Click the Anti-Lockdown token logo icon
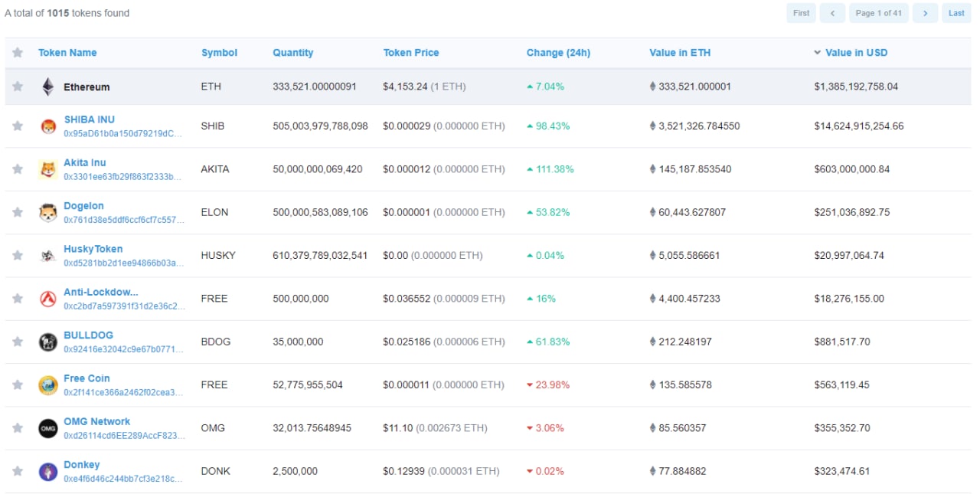 (x=48, y=299)
